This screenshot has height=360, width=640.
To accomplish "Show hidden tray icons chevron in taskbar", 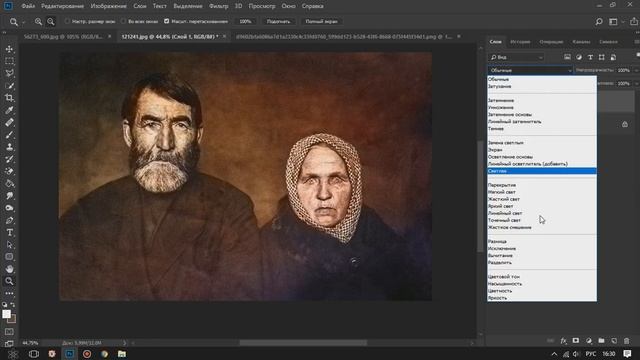I will coord(554,354).
